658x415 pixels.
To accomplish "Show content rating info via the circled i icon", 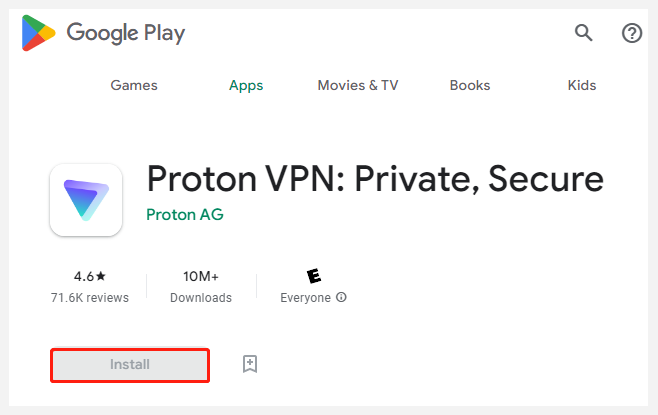I will 342,297.
